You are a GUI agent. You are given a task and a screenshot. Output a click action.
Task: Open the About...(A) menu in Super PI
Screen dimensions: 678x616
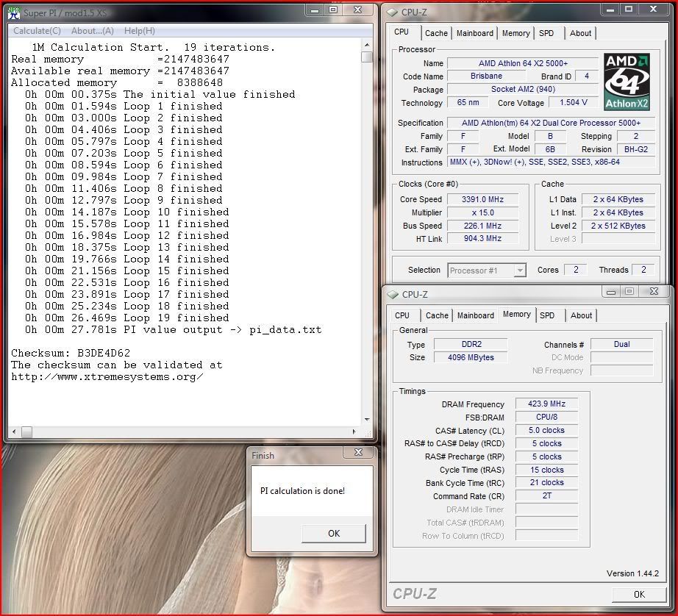coord(92,31)
